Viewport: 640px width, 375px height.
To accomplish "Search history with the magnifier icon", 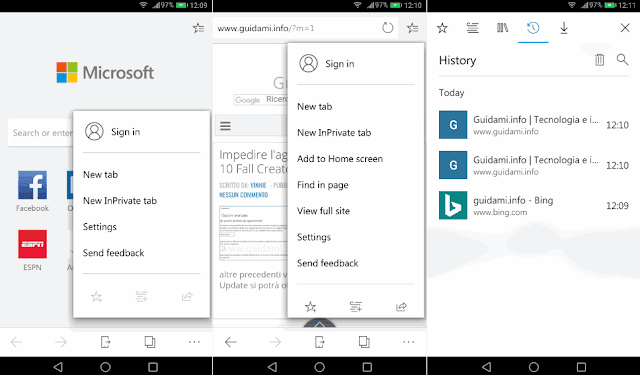I will pyautogui.click(x=622, y=60).
